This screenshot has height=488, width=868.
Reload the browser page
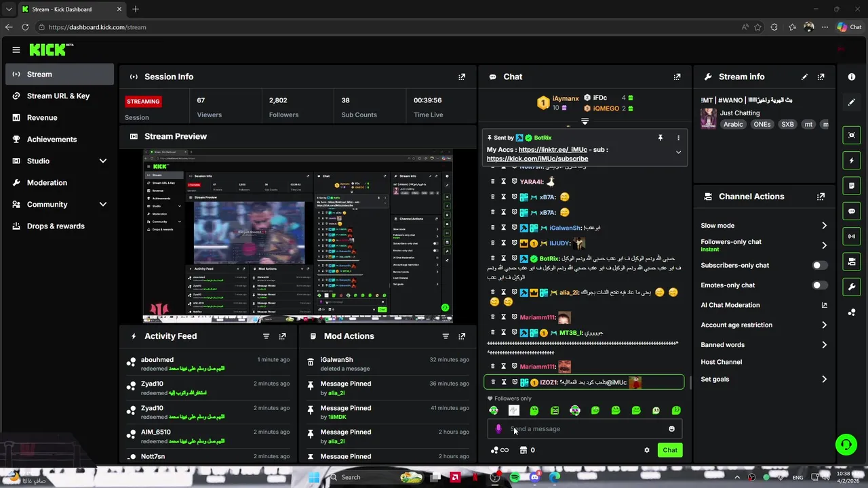pos(25,27)
